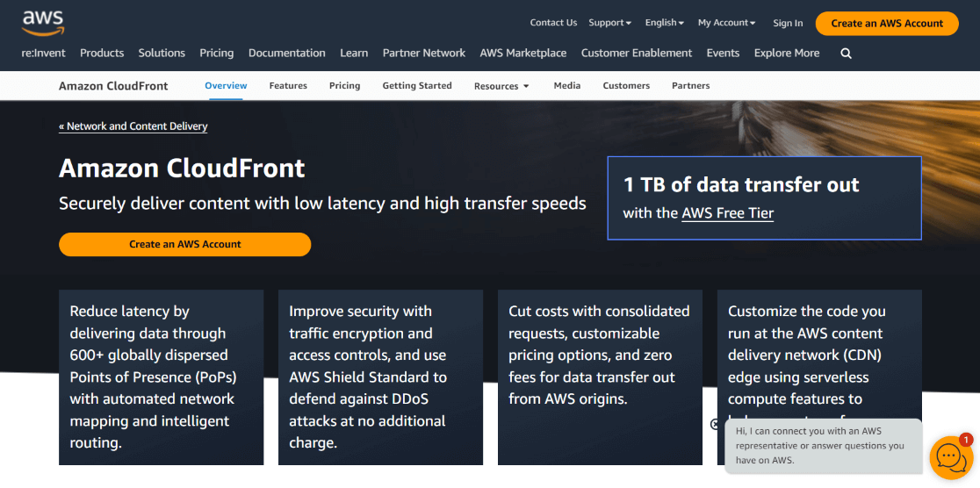Open the Products menu
This screenshot has width=980, height=488.
pyautogui.click(x=102, y=54)
